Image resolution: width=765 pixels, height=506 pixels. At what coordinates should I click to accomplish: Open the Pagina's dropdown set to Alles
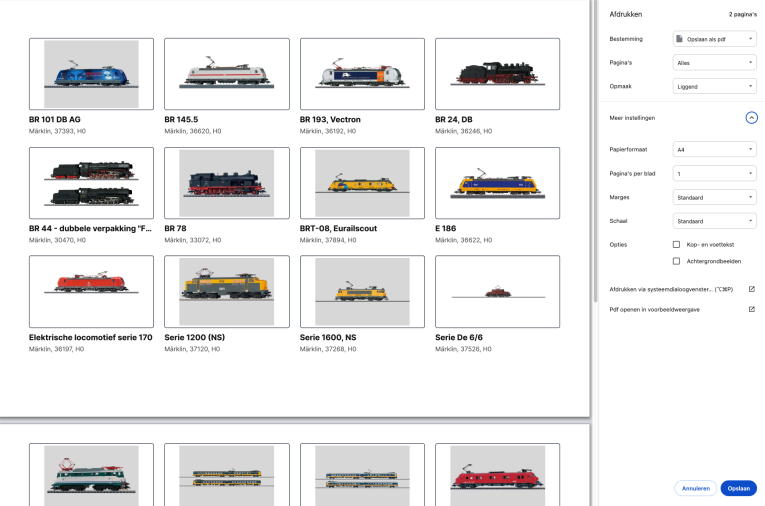714,62
